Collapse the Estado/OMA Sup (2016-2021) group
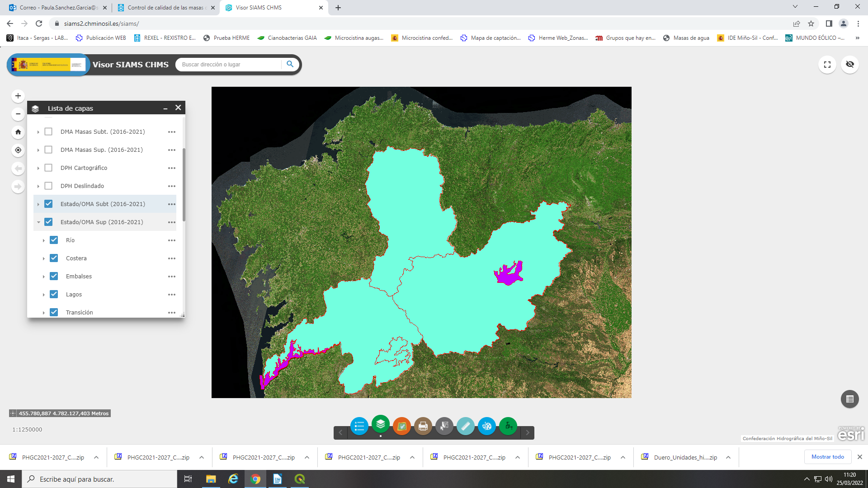 pyautogui.click(x=38, y=222)
